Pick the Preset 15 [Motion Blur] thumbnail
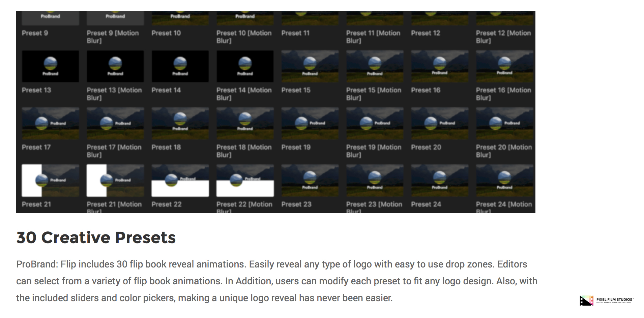 tap(375, 66)
